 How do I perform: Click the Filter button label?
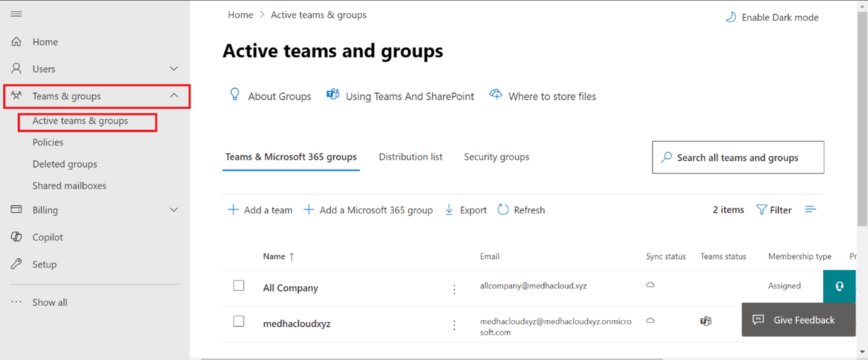pyautogui.click(x=781, y=210)
